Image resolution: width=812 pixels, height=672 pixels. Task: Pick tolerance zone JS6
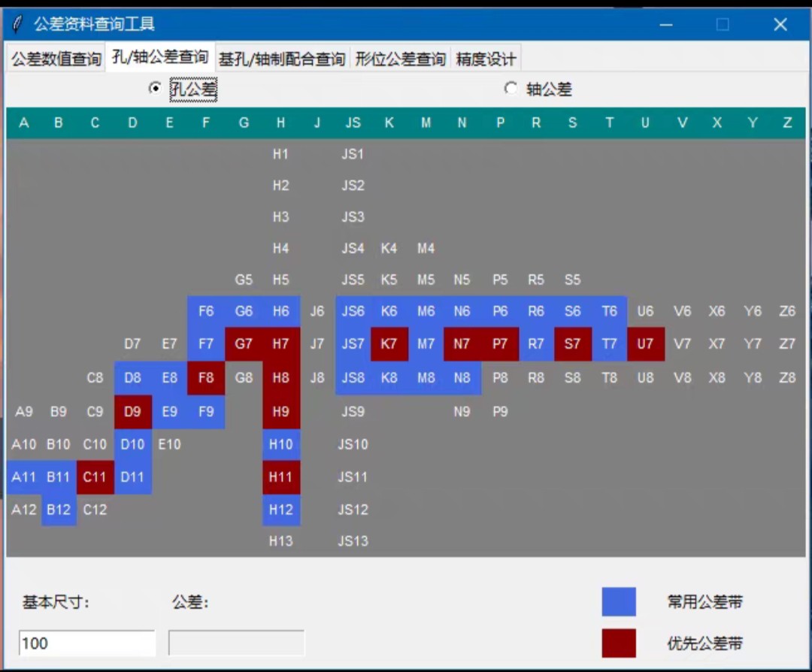pyautogui.click(x=353, y=311)
